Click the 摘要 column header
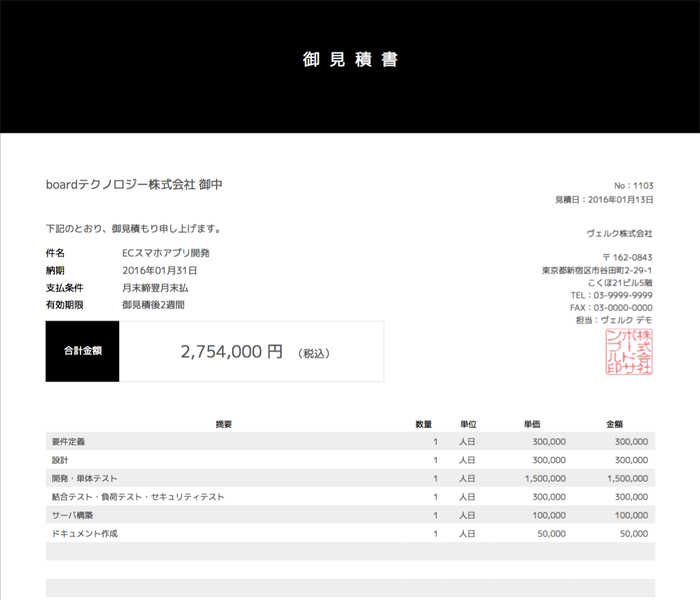The height and width of the screenshot is (600, 700). coord(224,424)
